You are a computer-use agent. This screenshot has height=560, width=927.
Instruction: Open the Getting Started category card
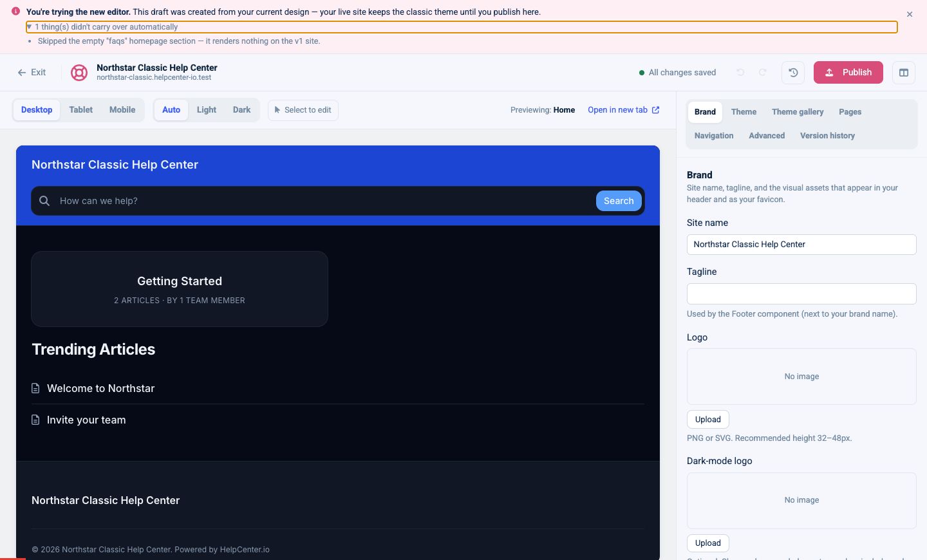[180, 289]
